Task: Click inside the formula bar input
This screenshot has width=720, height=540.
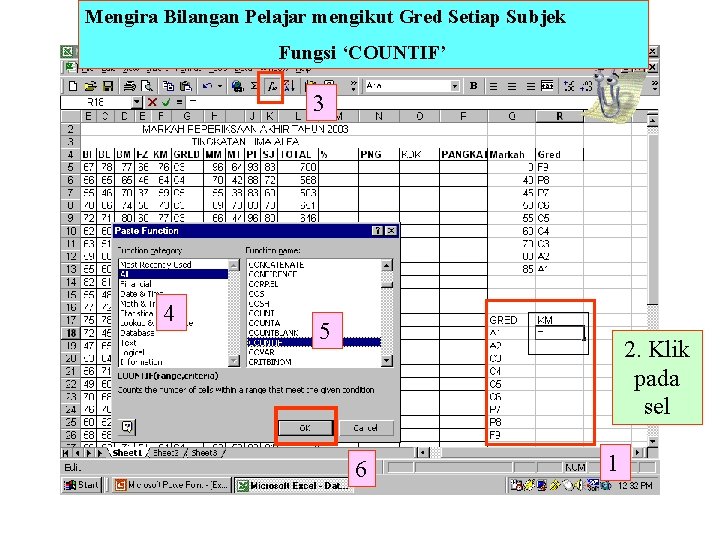Action: (386, 102)
